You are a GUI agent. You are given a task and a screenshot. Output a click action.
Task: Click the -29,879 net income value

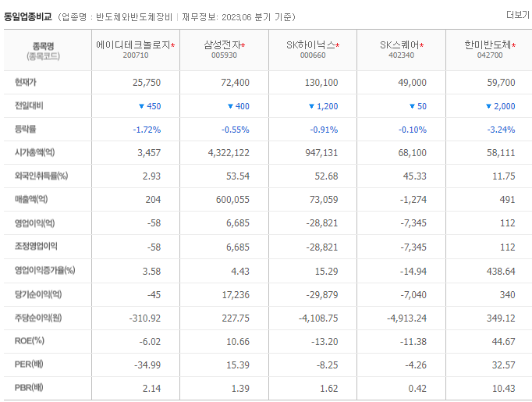pos(322,295)
